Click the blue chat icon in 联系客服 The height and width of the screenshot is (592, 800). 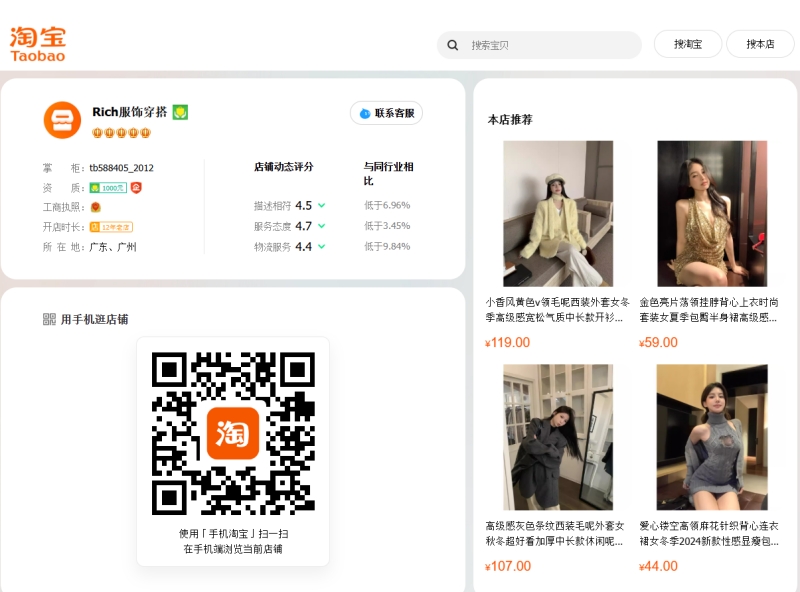[x=365, y=113]
